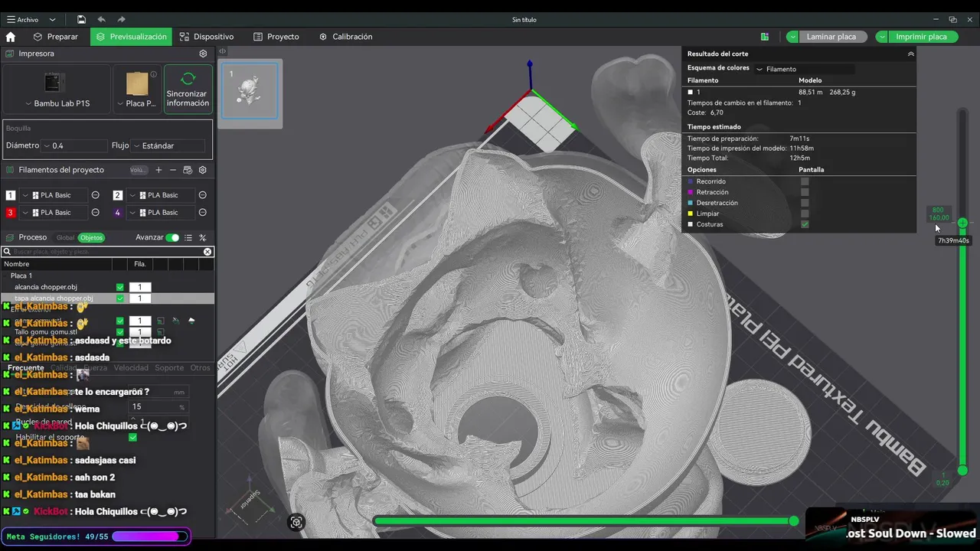Viewport: 980px width, 551px height.
Task: Open the AMS sync icon in filaments header
Action: tap(188, 170)
